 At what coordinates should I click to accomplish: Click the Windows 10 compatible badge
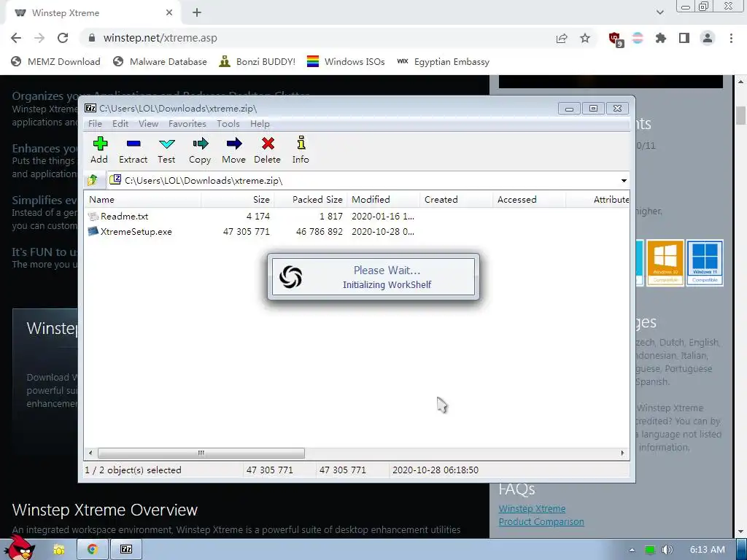tap(665, 262)
